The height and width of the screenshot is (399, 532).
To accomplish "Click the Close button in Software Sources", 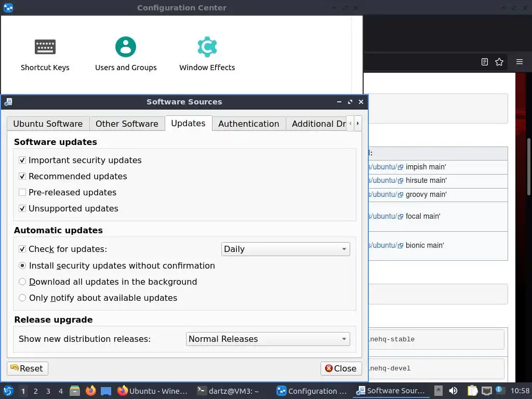I will point(341,368).
